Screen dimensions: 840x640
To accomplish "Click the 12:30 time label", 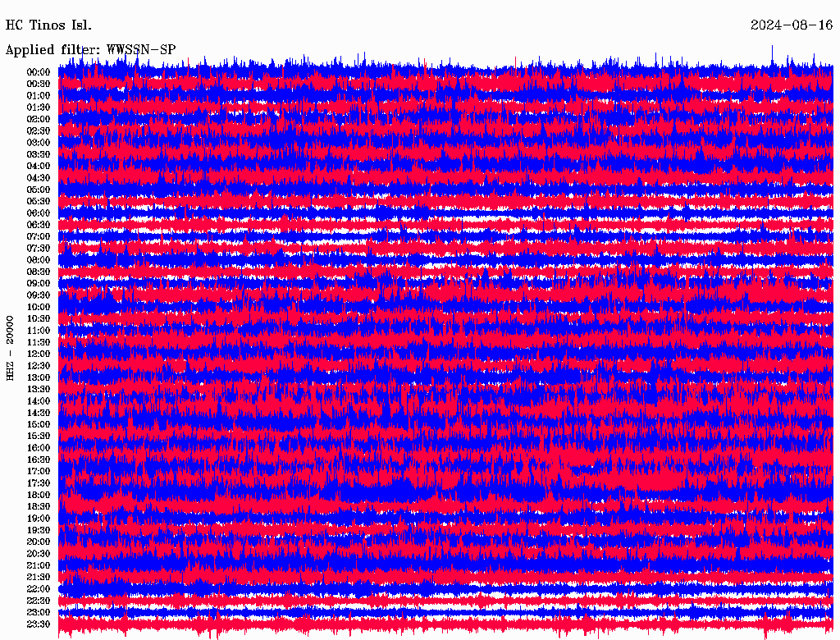I will (39, 366).
